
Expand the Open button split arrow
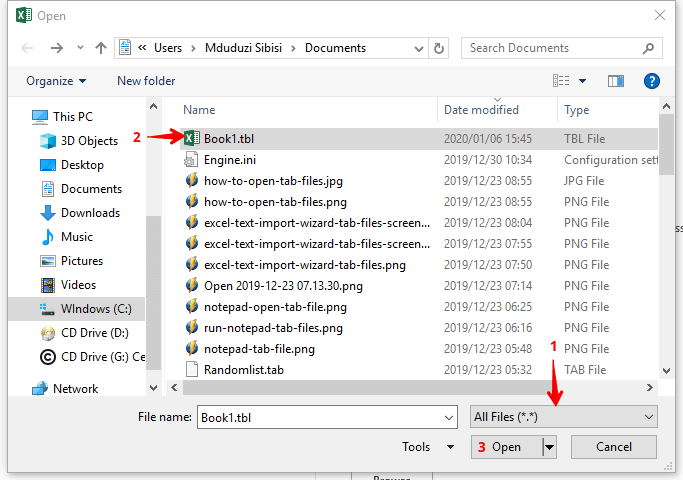[550, 447]
